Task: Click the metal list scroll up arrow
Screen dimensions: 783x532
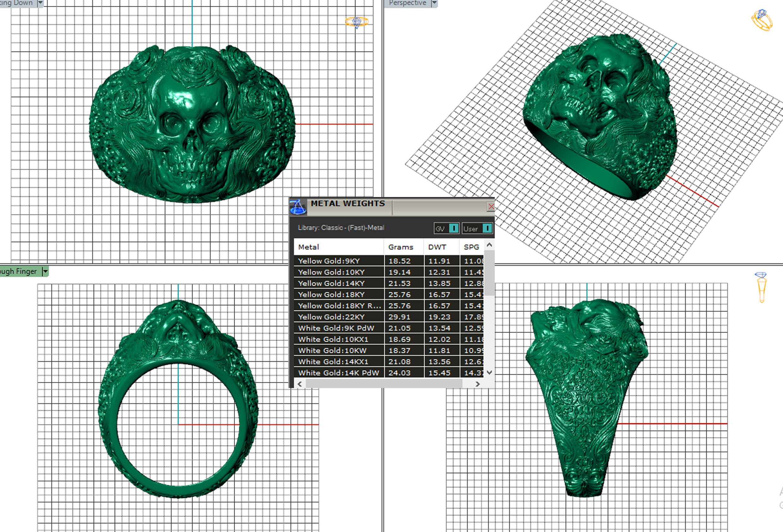Action: [490, 245]
